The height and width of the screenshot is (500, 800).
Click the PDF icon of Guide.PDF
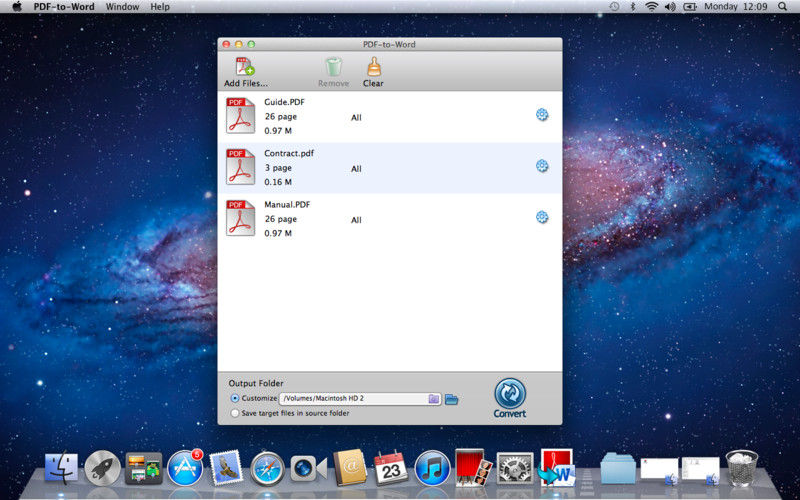(x=240, y=116)
